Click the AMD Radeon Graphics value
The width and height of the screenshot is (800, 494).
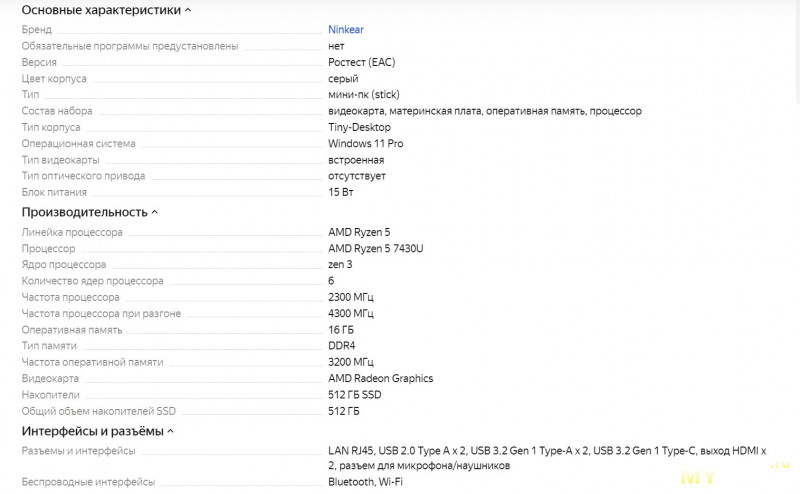380,379
